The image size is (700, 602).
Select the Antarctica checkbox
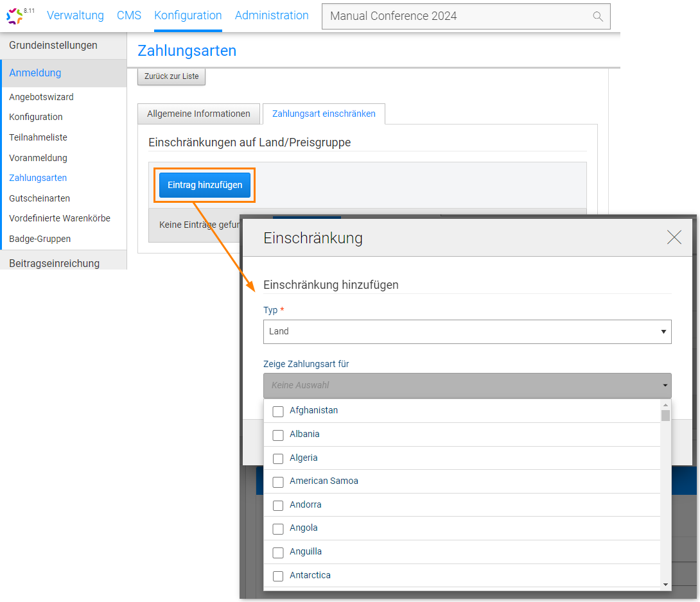278,576
